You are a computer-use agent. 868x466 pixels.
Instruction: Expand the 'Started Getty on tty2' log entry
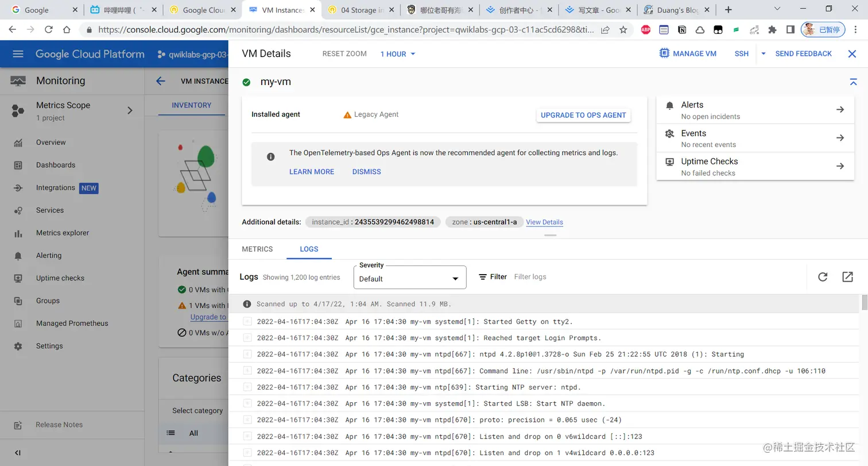pyautogui.click(x=247, y=321)
